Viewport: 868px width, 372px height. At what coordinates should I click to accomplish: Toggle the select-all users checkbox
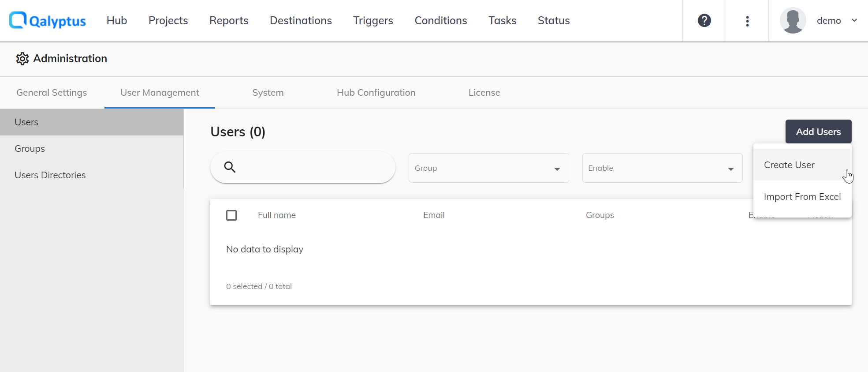(231, 215)
